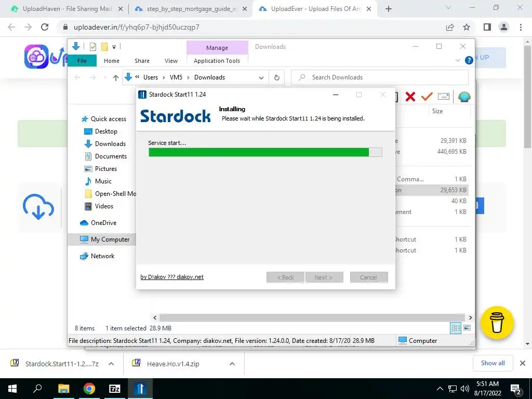Click the Chrome share page icon

450,27
